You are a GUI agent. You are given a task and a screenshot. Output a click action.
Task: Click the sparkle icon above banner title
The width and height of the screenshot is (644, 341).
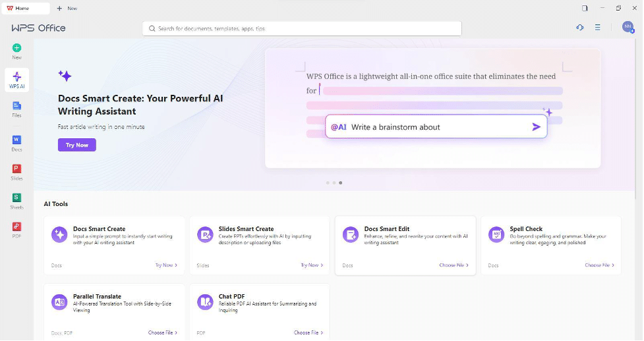point(65,76)
